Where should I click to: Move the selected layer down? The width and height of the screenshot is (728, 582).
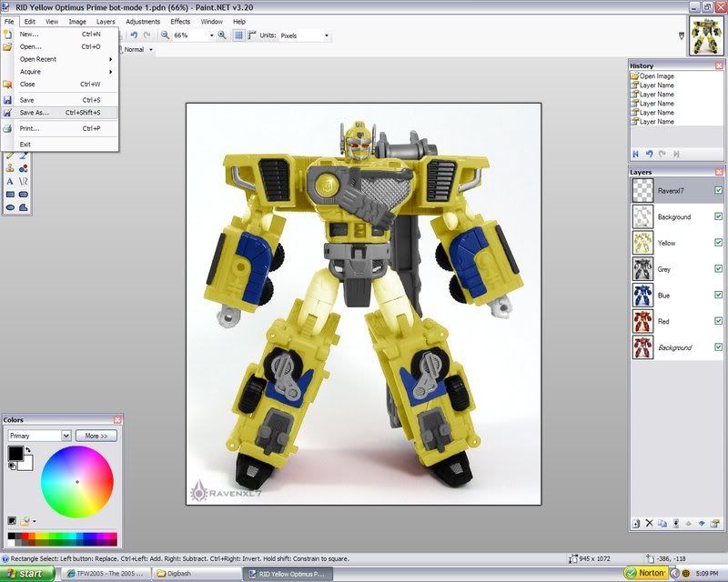[x=702, y=524]
